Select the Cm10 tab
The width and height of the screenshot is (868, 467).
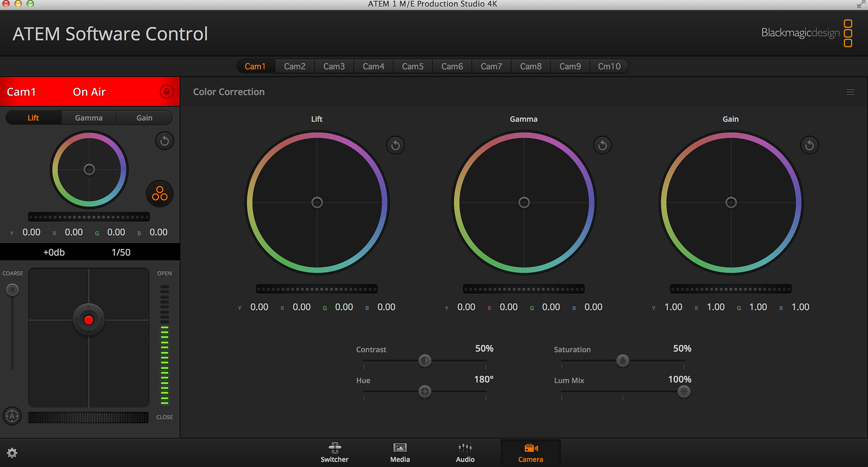coord(609,66)
